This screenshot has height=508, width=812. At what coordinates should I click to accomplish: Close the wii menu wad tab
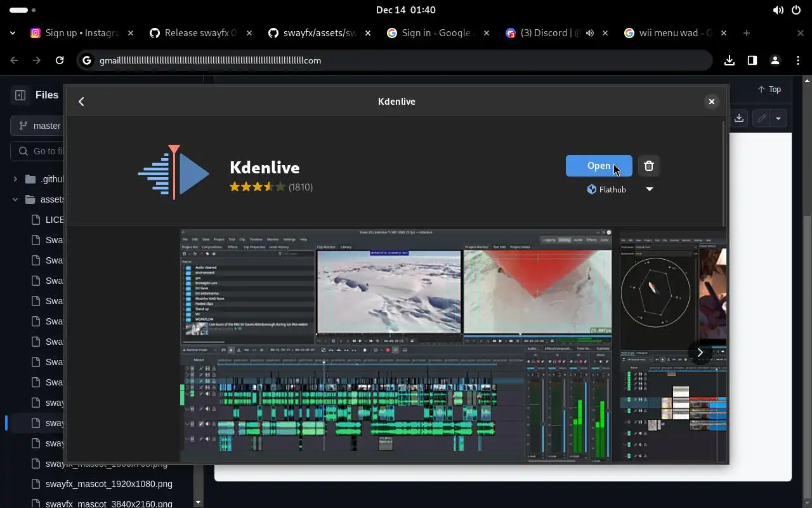point(724,33)
